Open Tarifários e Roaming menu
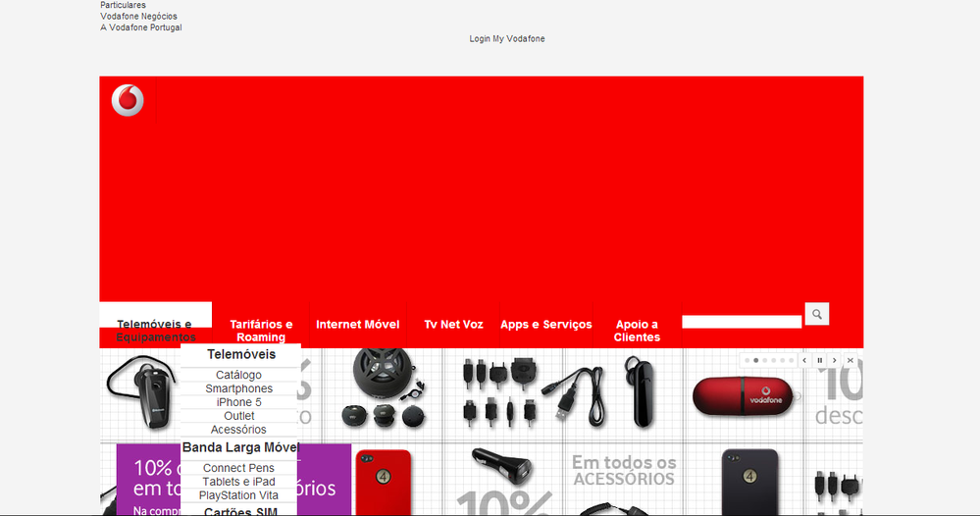The height and width of the screenshot is (516, 980). coord(261,331)
